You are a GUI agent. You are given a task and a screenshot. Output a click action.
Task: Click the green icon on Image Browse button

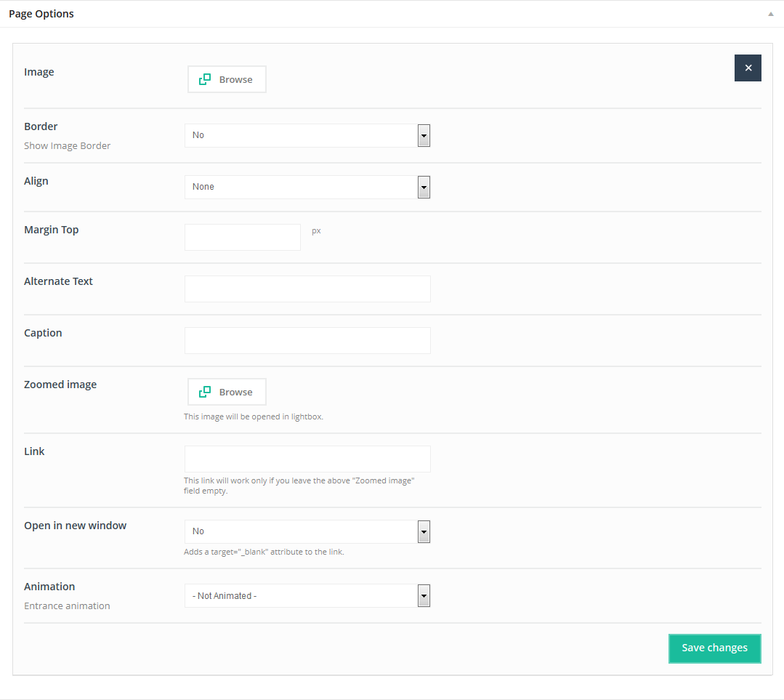coord(205,79)
